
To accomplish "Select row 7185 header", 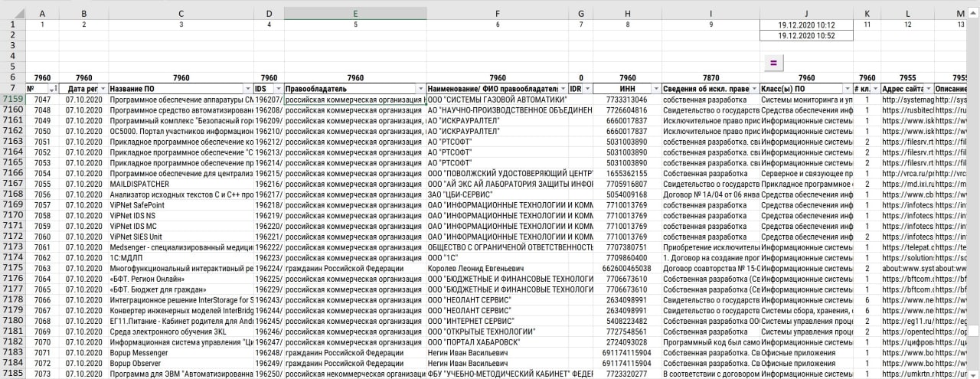I will [x=13, y=373].
